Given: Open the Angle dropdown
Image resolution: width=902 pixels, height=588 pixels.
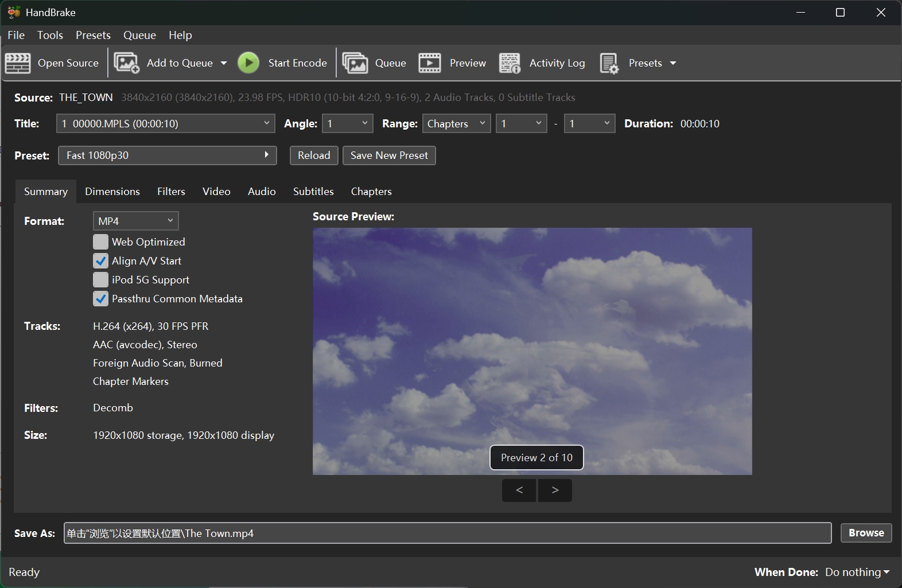Looking at the screenshot, I should pyautogui.click(x=348, y=123).
